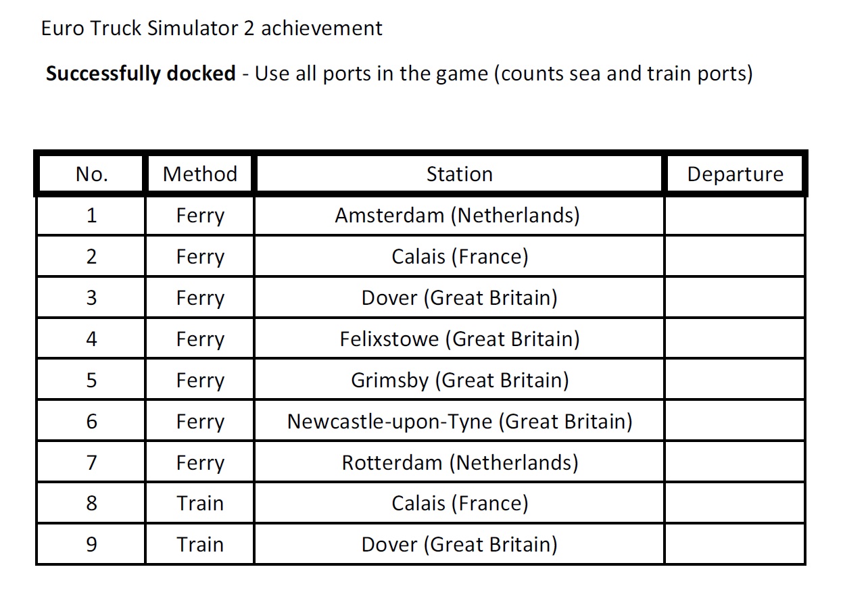The image size is (868, 611).
Task: Select the Departure column header
Action: click(x=735, y=174)
